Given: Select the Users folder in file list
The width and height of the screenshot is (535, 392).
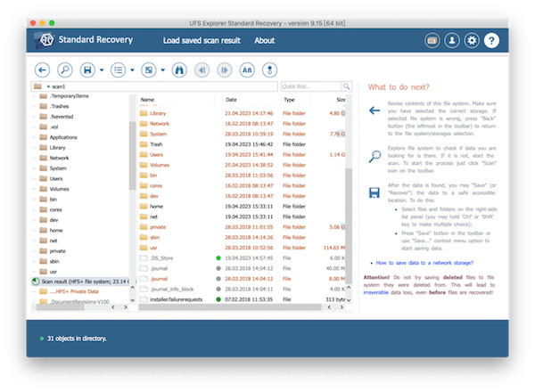Looking at the screenshot, I should pyautogui.click(x=242, y=155).
